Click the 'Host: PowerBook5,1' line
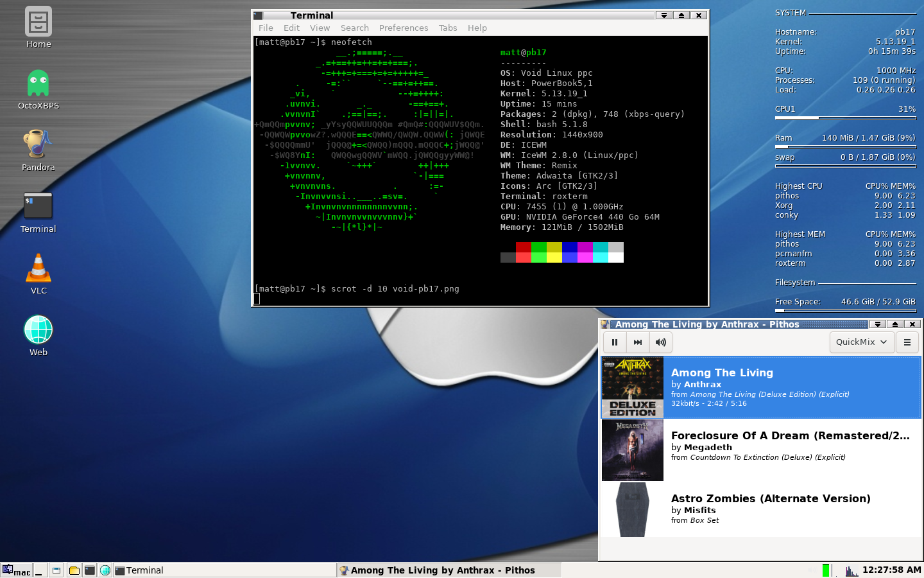This screenshot has width=924, height=578. [547, 83]
